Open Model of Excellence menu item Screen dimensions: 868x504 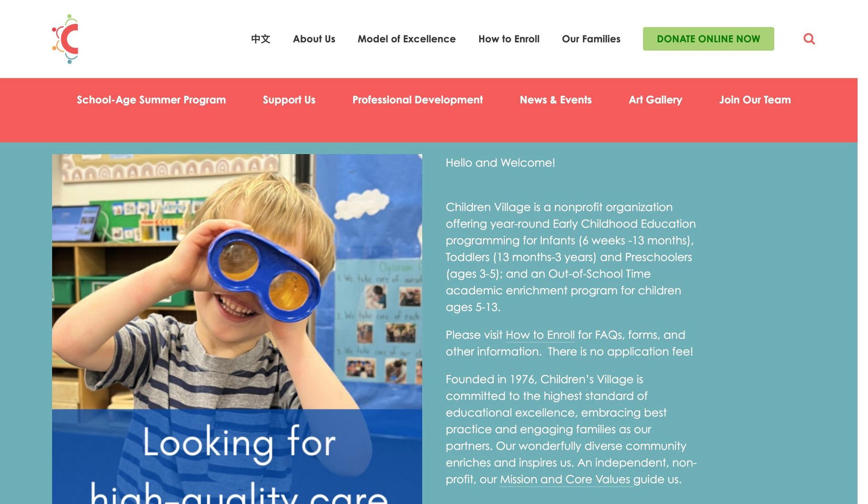tap(406, 39)
